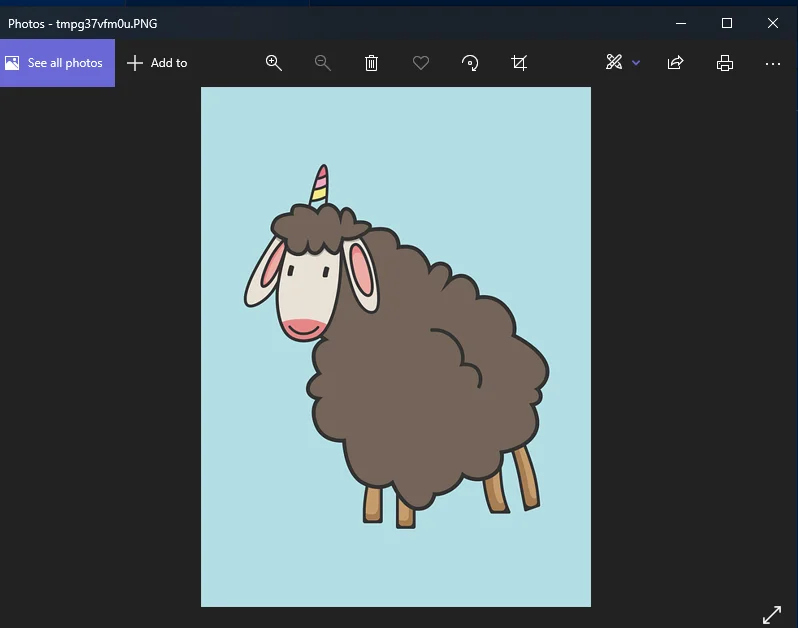Delete the photo with the trash icon
Viewport: 798px width, 628px height.
point(371,63)
